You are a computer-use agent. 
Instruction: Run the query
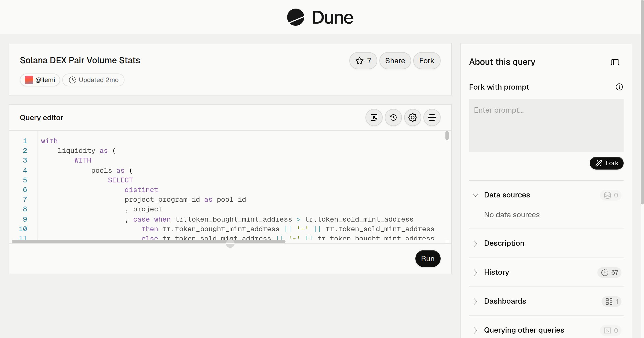[x=428, y=259]
